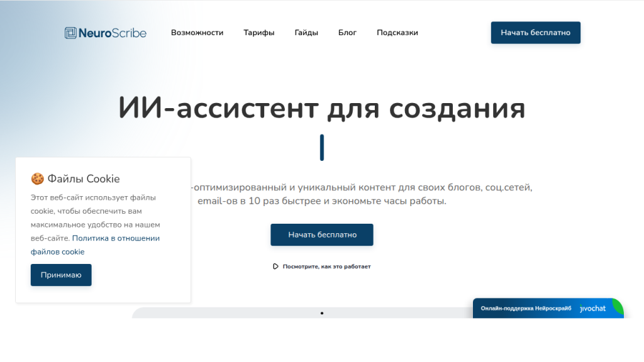Click the "Посмотрите, как это работает" link text

[326, 266]
